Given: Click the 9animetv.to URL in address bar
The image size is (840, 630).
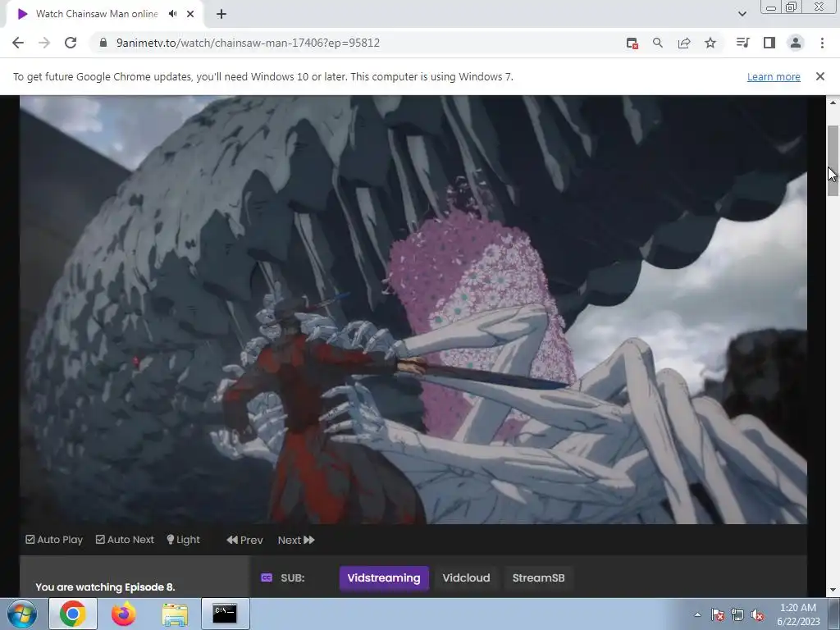Looking at the screenshot, I should 248,43.
